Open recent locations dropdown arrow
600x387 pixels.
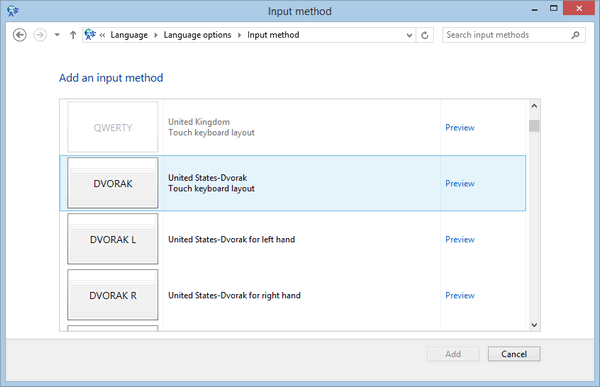(57, 35)
